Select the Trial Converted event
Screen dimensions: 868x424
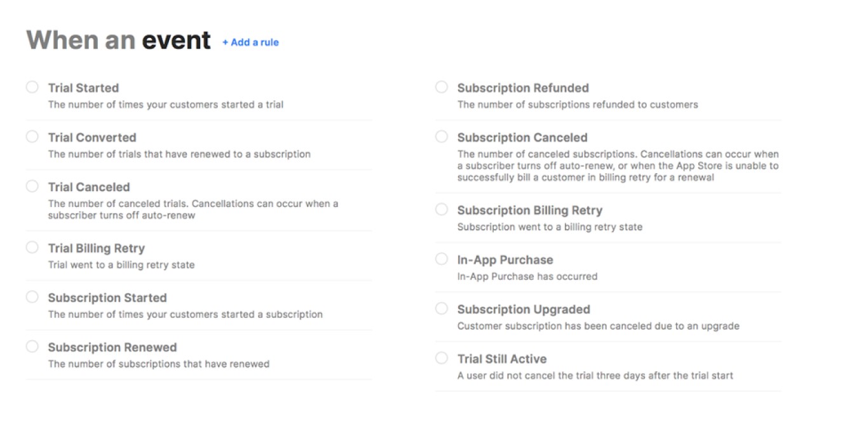[32, 136]
